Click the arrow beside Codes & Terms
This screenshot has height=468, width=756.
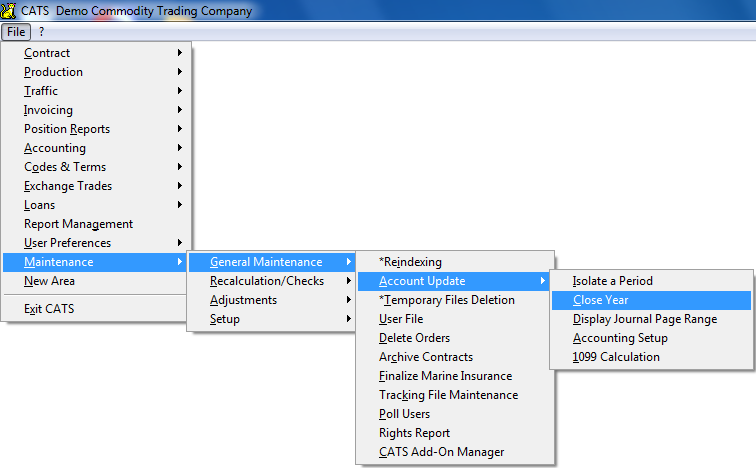tap(180, 167)
